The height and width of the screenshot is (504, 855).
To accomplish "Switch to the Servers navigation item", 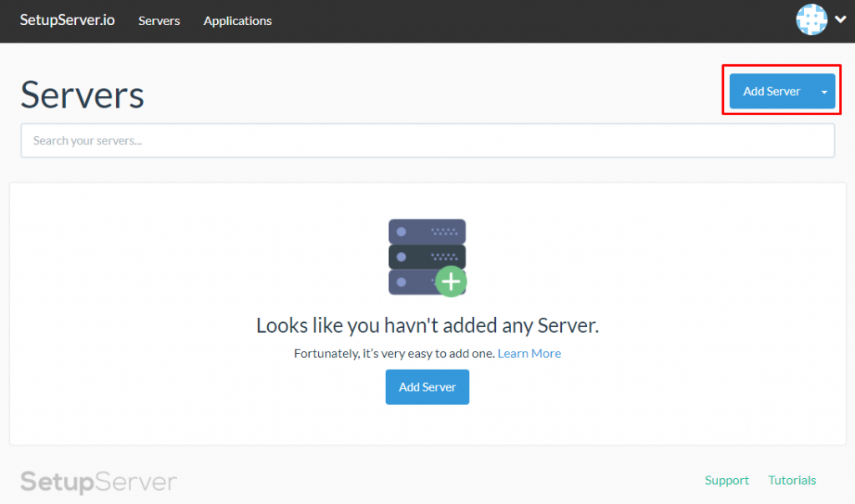I will coord(159,21).
